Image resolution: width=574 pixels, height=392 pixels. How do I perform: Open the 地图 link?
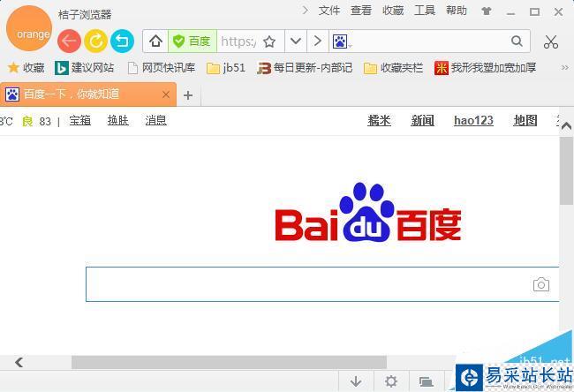point(525,120)
